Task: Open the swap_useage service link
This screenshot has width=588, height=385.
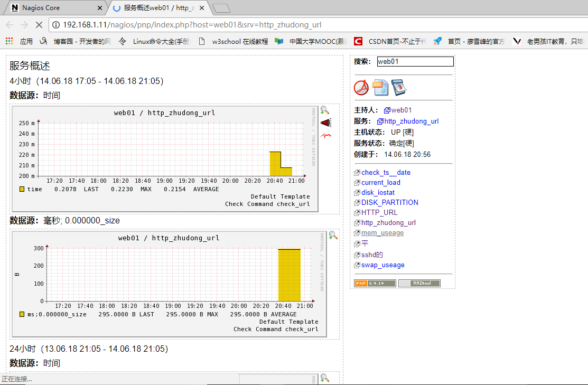Action: (383, 265)
